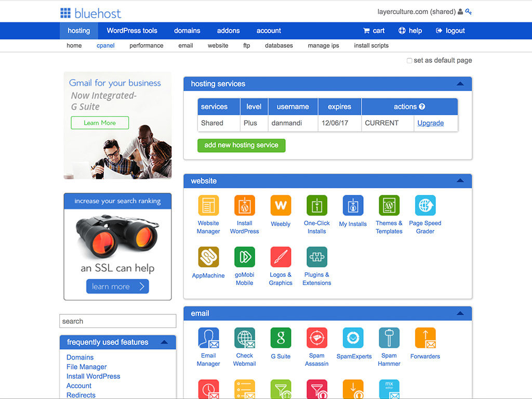Go to the databases sub-menu item
532x399 pixels.
click(279, 46)
